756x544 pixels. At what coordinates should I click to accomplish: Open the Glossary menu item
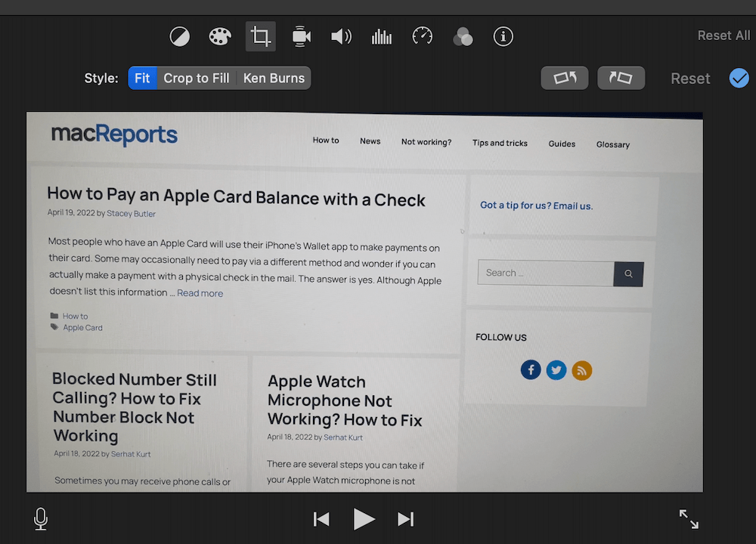(613, 144)
